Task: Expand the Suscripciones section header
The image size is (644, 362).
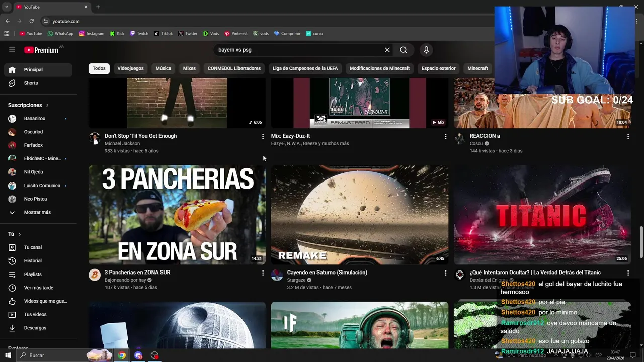Action: point(28,105)
